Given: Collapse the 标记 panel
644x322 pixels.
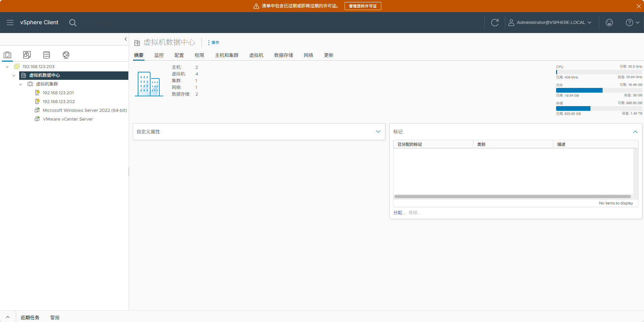Looking at the screenshot, I should (x=635, y=132).
